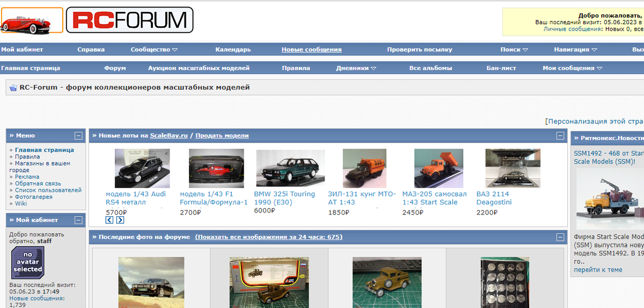Open the Фотогалерея sidebar link
Viewport: 644px width, 308px height.
click(34, 197)
